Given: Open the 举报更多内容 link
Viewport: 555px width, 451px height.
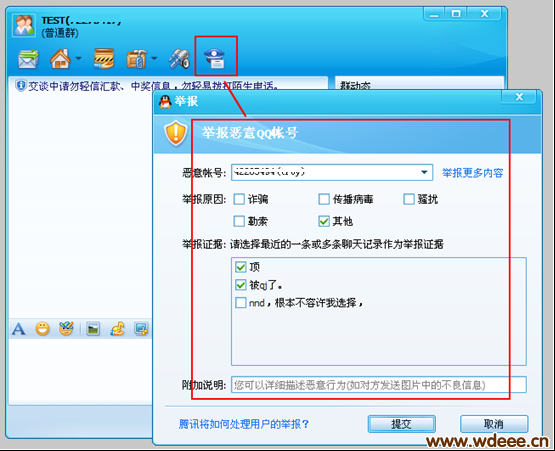Looking at the screenshot, I should [x=473, y=173].
